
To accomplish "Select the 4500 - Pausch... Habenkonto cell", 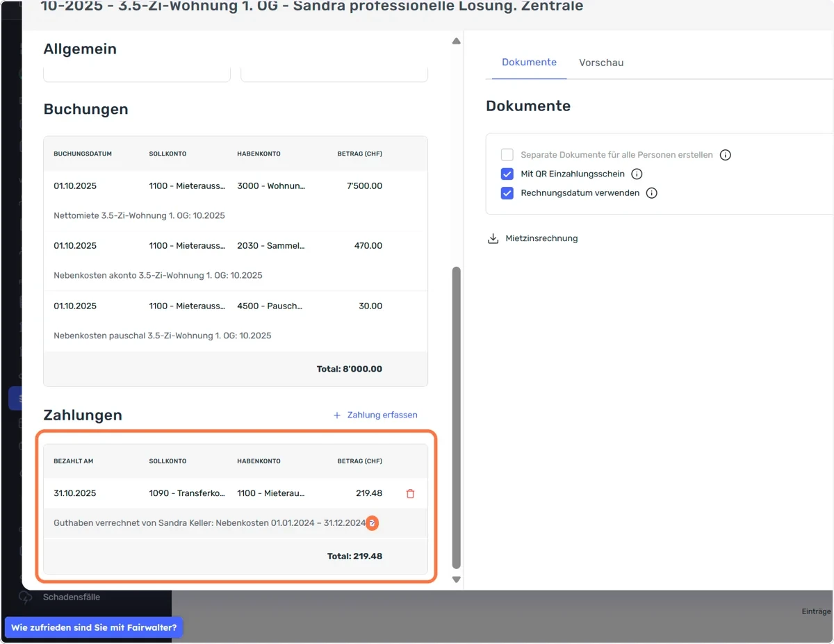I will click(270, 306).
